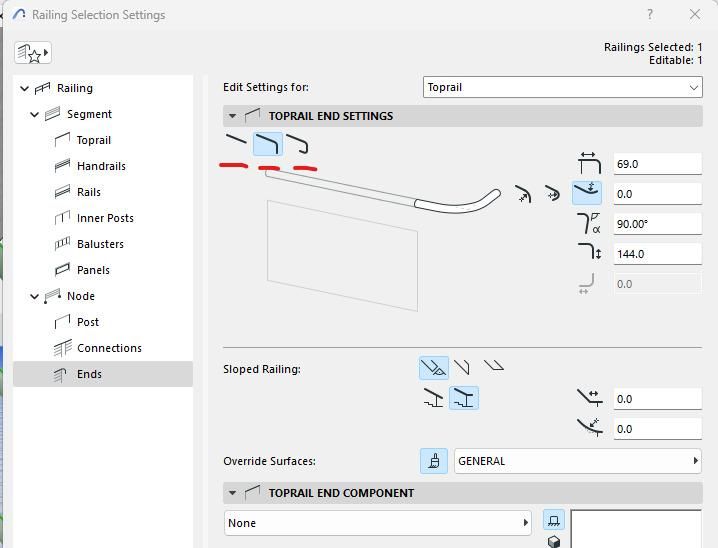The height and width of the screenshot is (548, 718).
Task: Click the end drop height icon beside 144.0
Action: 589,253
